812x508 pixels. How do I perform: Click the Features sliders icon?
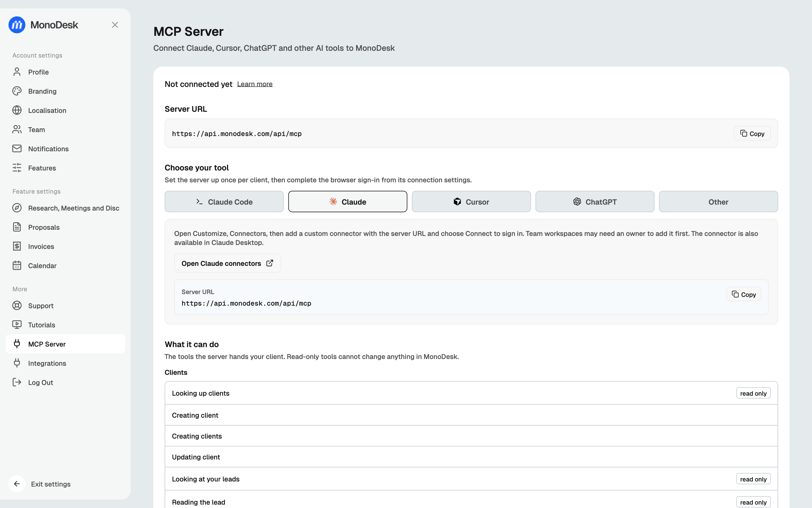pyautogui.click(x=17, y=168)
